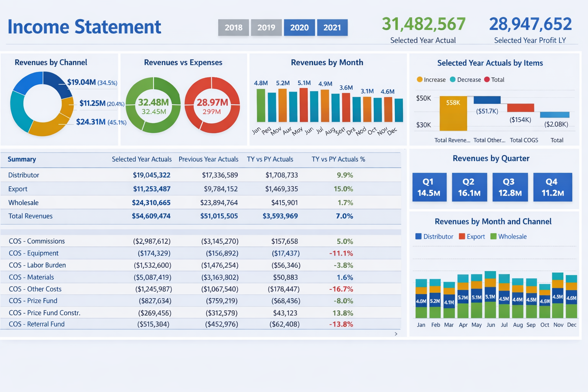Click the $11,253,487 Export actuals value

coord(152,189)
